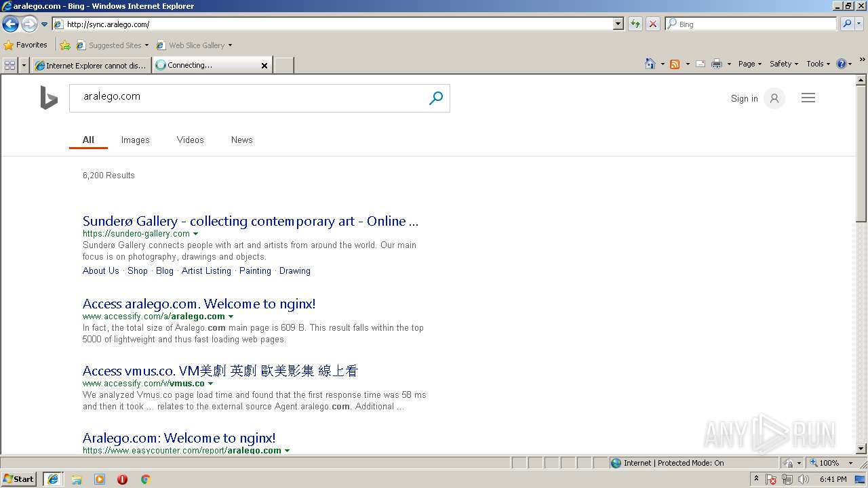Screen dimensions: 868x488
Task: Click the toolbar search magnifier button
Action: pyautogui.click(x=847, y=24)
